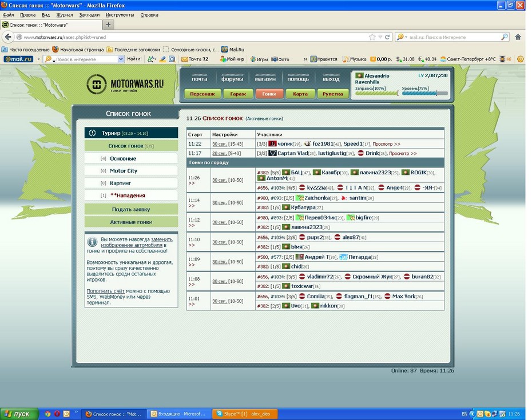Click the >> link under 11:26 race
532x420 pixels.
coord(192,183)
